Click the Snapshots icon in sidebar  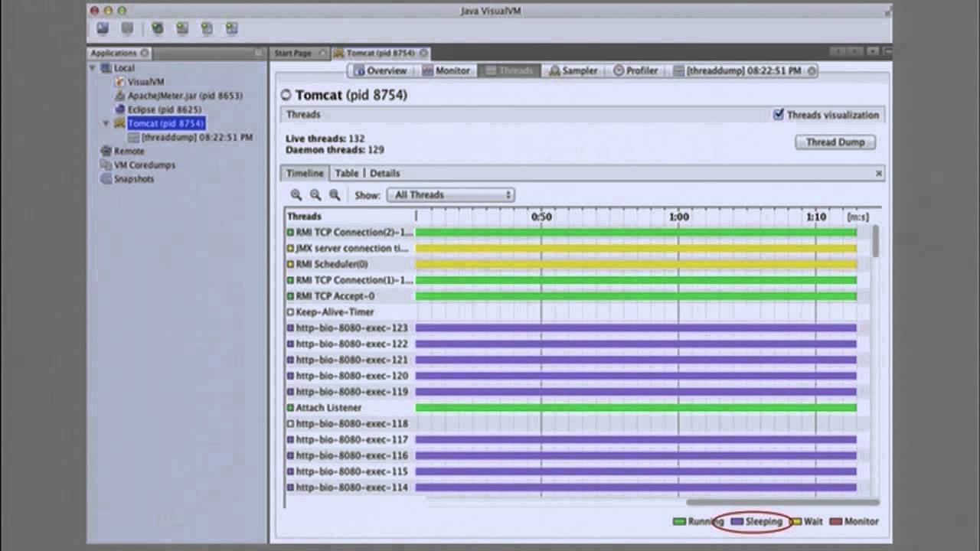pos(106,178)
